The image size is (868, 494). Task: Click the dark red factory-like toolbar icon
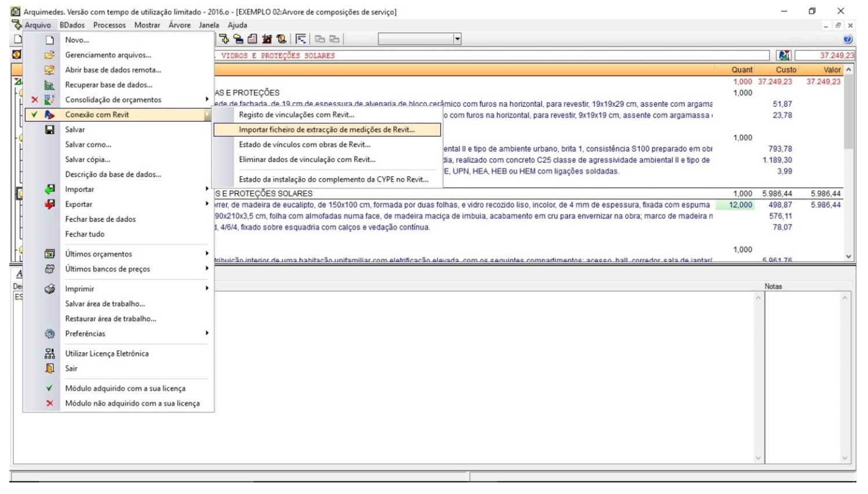click(x=267, y=39)
